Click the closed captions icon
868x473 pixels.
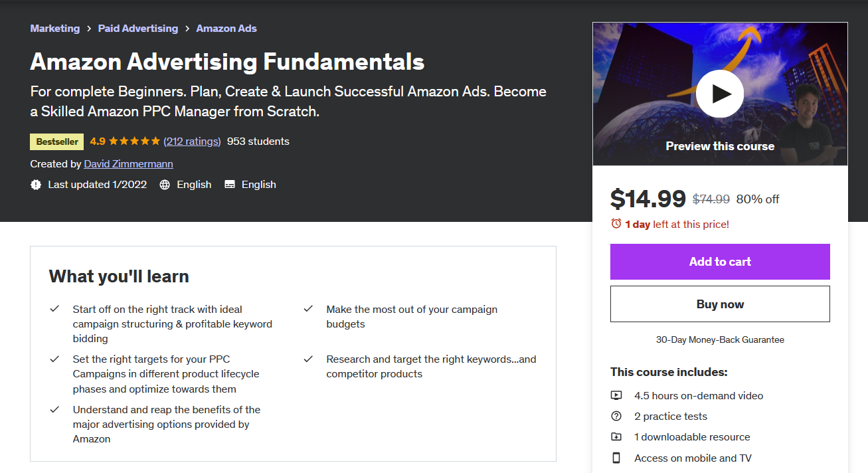230,185
